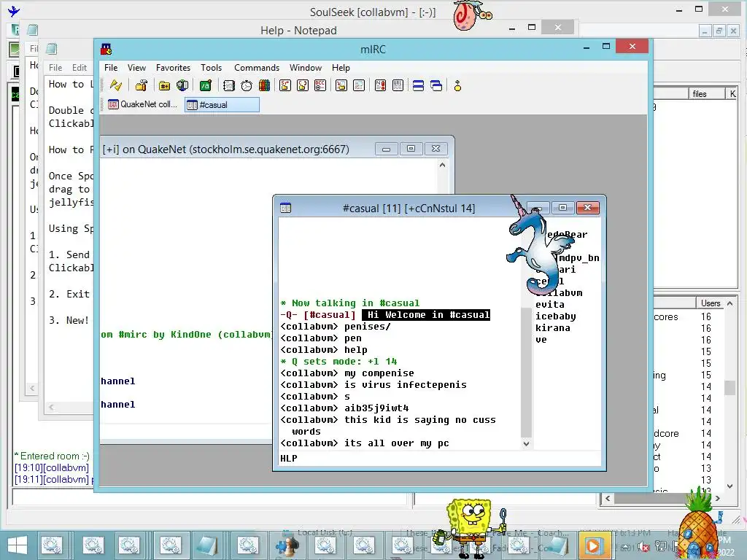747x560 pixels.
Task: Open the DCC options icon
Action: [320, 86]
